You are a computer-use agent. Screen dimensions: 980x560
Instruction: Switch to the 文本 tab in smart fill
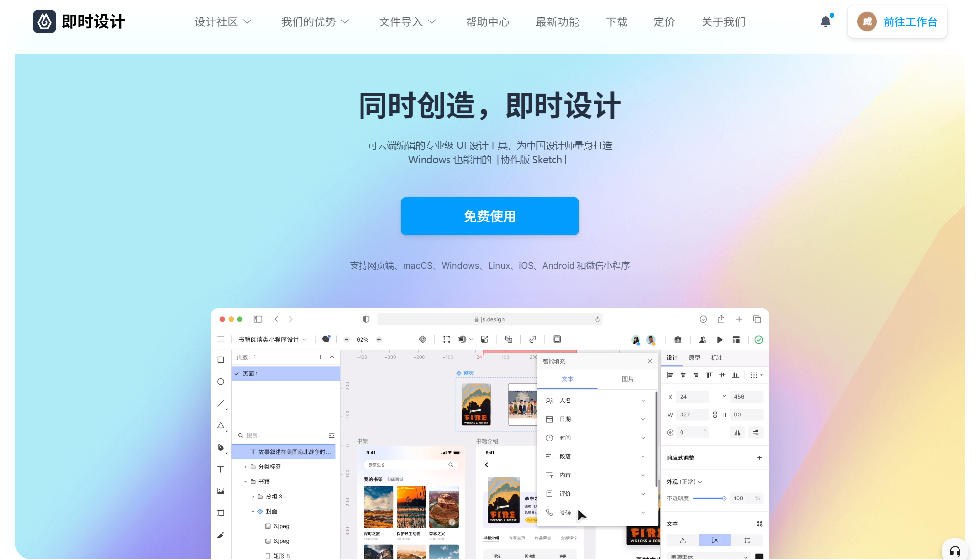tap(567, 379)
